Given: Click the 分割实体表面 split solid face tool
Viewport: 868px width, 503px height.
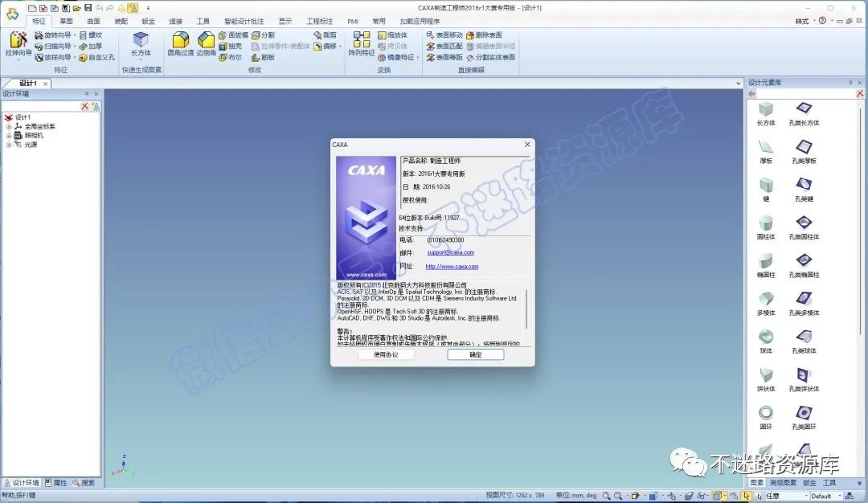Looking at the screenshot, I should [491, 57].
